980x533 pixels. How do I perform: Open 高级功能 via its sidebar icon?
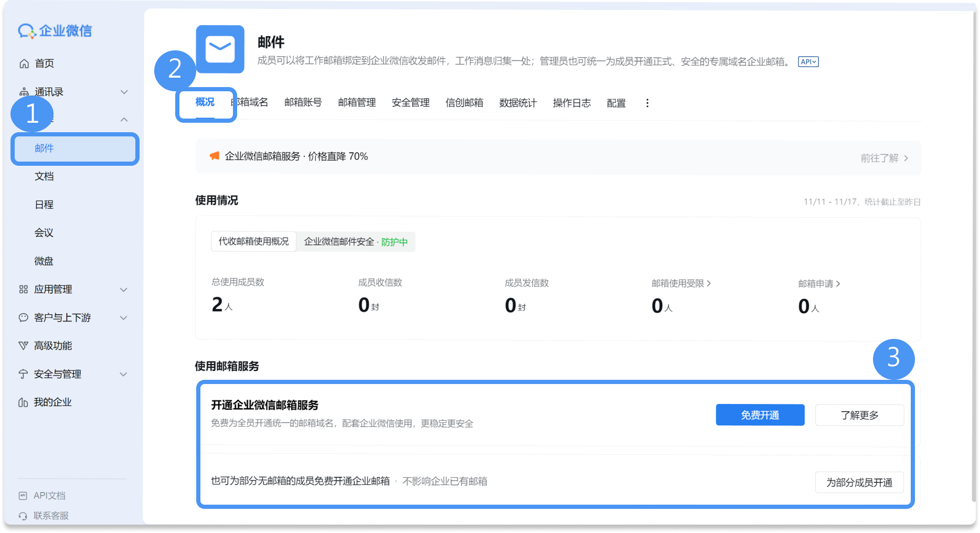23,346
